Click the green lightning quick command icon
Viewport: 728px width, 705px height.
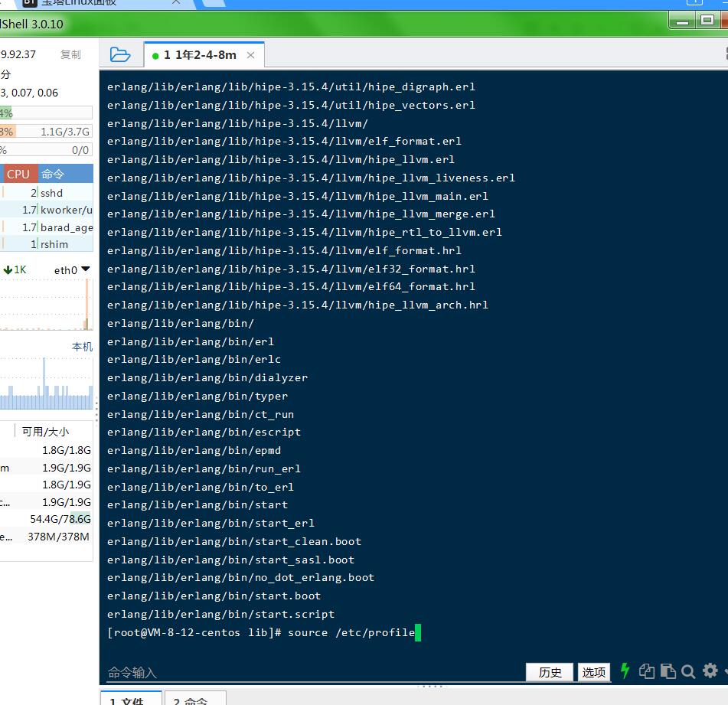[625, 671]
